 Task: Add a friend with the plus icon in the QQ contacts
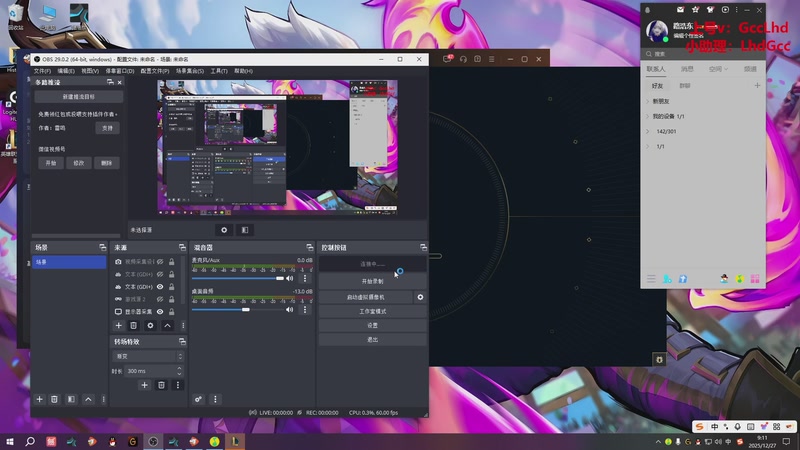click(x=757, y=86)
